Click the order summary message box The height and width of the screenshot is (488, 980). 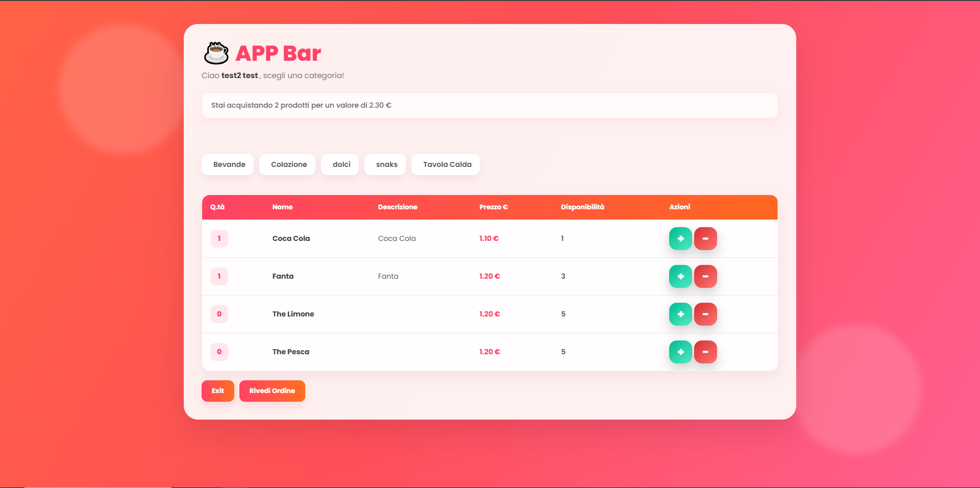click(x=490, y=105)
